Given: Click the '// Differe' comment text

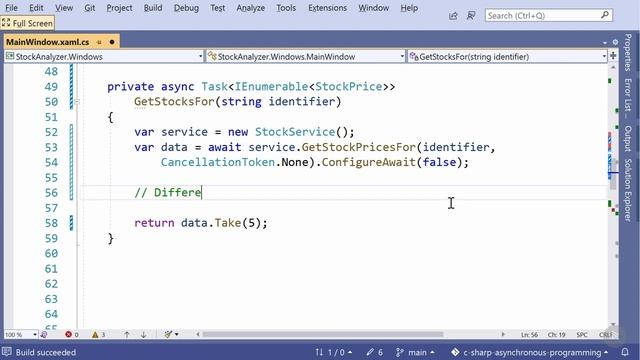Looking at the screenshot, I should coord(168,192).
